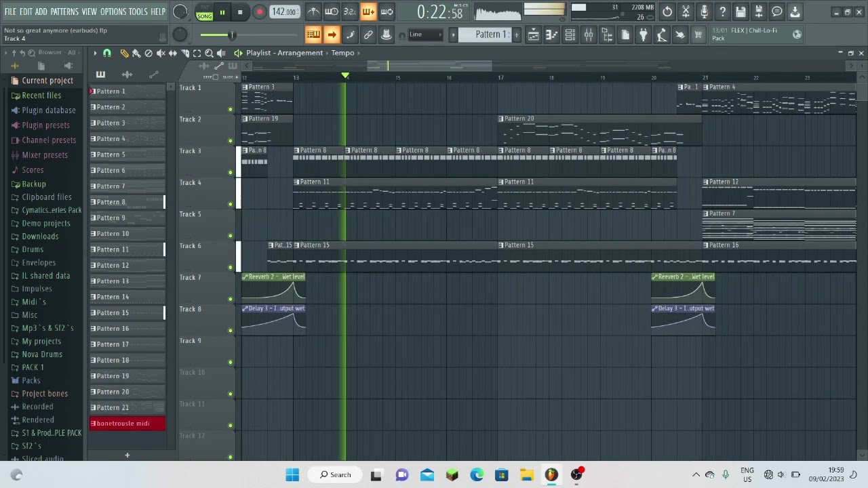Open the ADD menu

(x=41, y=12)
